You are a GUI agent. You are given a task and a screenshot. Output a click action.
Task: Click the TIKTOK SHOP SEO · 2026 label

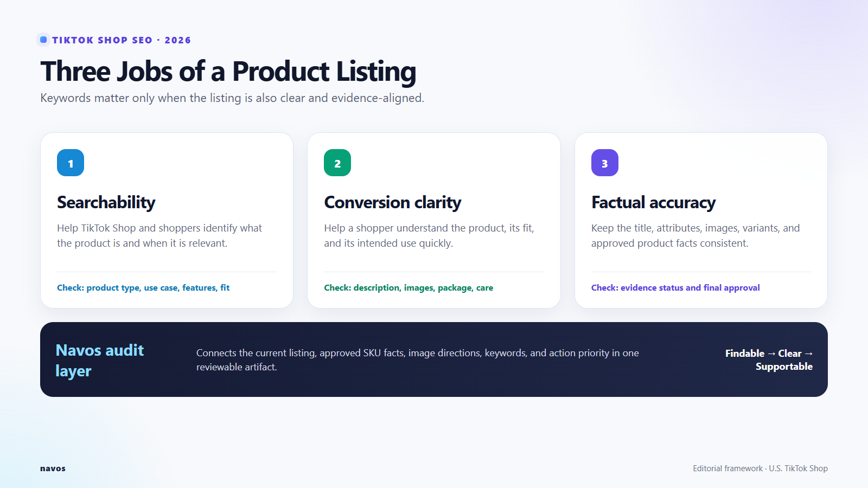[122, 40]
